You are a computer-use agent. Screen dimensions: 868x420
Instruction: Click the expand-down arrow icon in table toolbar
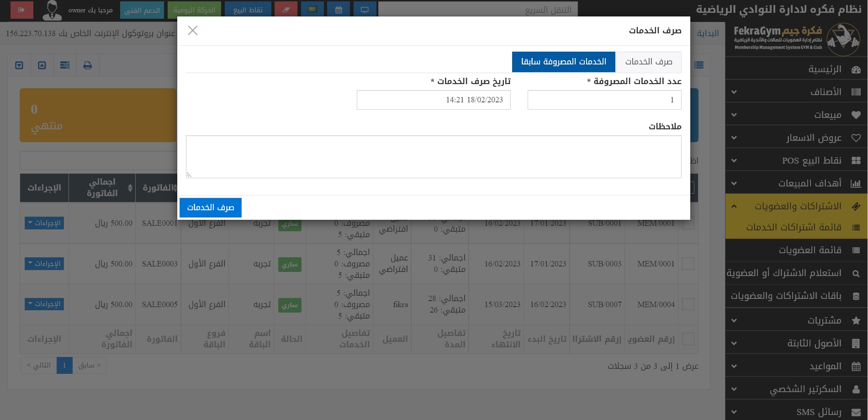tap(19, 65)
